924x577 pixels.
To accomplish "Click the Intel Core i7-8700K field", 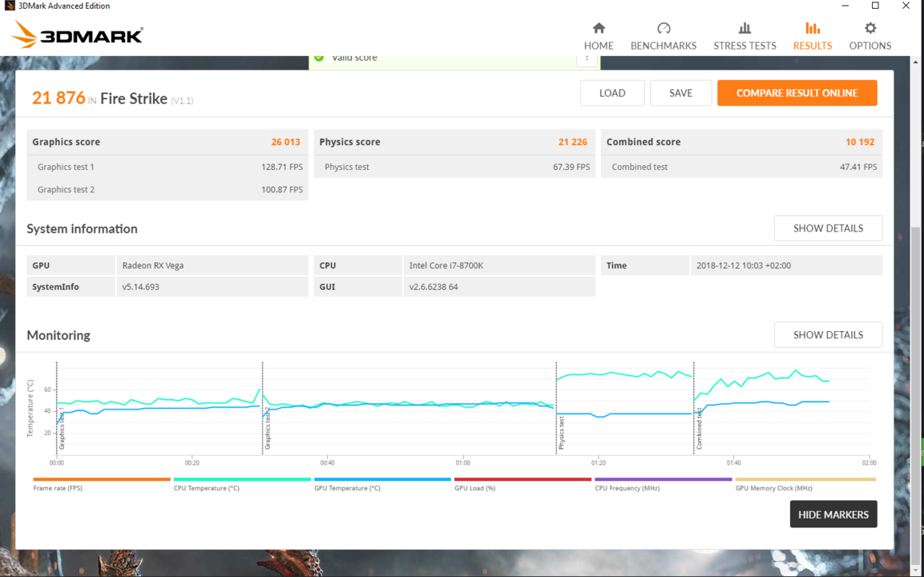I will 499,265.
